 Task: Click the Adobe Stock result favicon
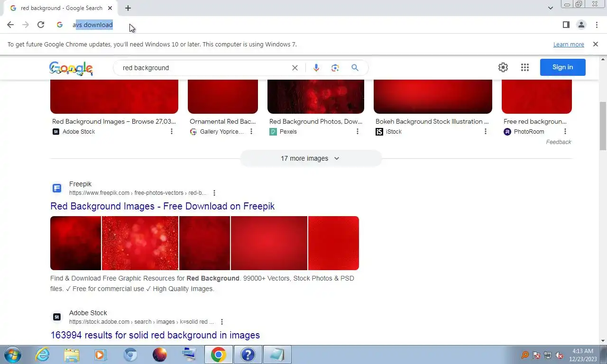[57, 317]
